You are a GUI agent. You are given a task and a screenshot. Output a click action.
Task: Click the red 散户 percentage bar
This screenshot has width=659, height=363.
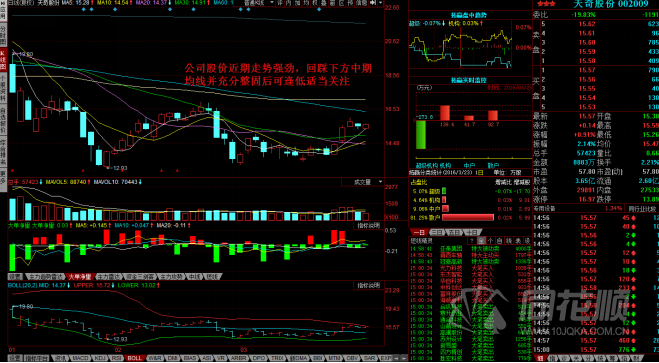pos(468,217)
